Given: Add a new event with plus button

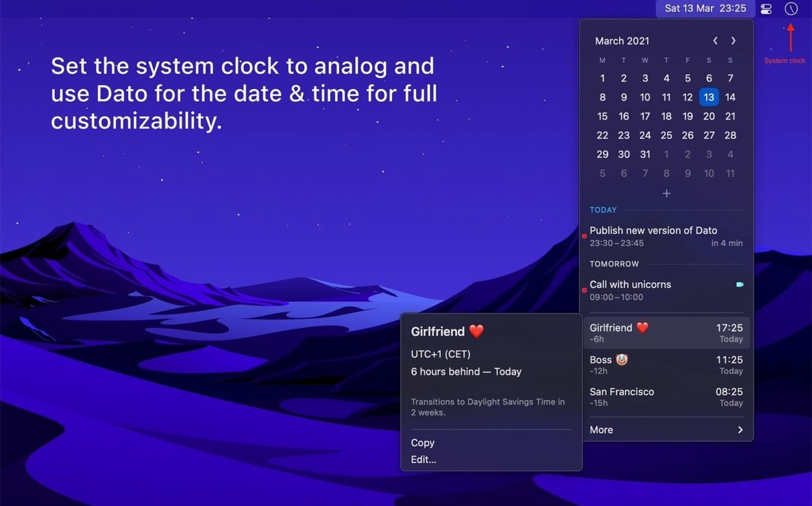Looking at the screenshot, I should tap(667, 194).
